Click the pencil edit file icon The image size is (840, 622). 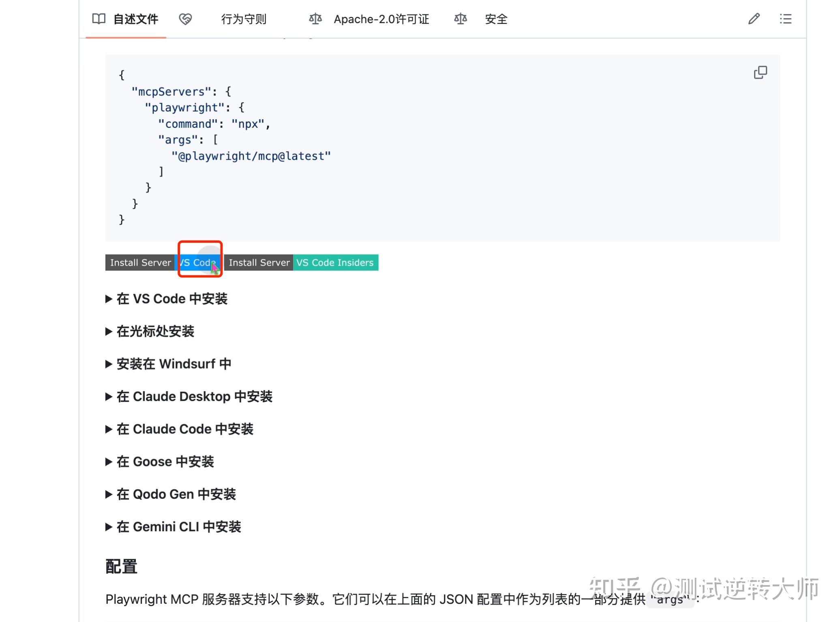click(754, 19)
